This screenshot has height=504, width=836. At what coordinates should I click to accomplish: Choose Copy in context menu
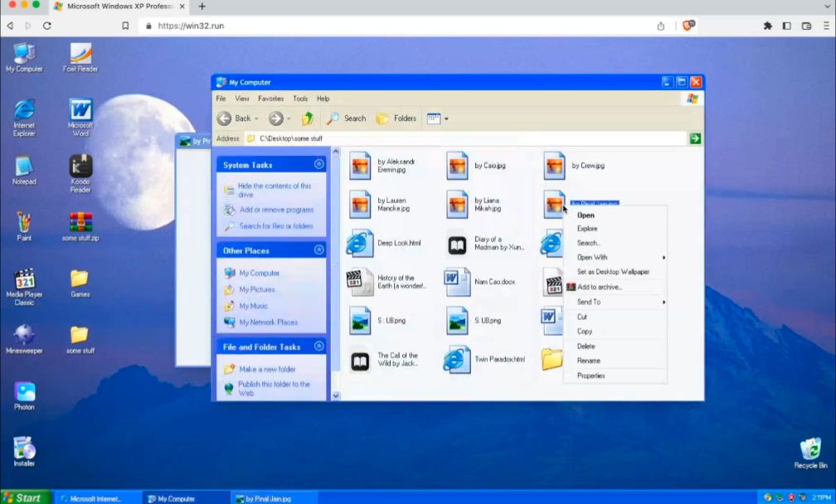[615, 332]
